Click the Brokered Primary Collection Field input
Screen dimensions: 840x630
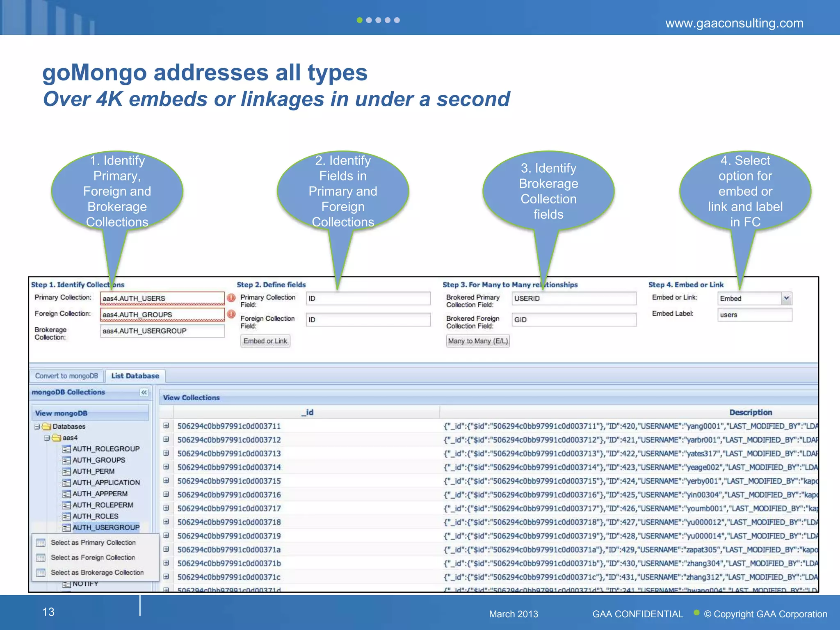(x=573, y=298)
